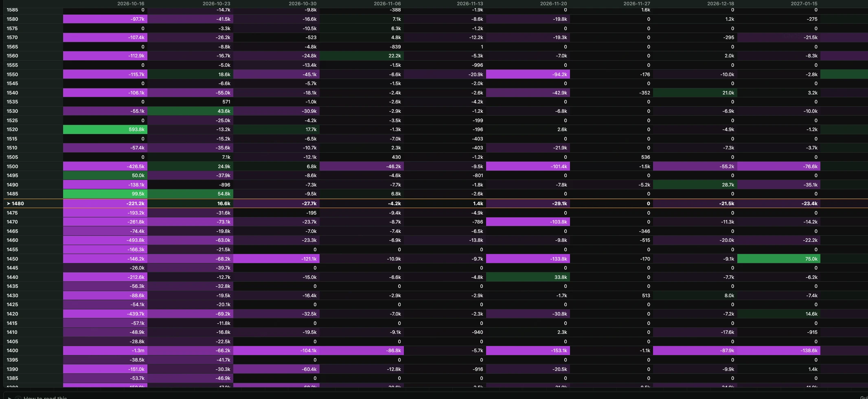
Task: Click the -493.8k cell in row 1460
Action: [105, 240]
